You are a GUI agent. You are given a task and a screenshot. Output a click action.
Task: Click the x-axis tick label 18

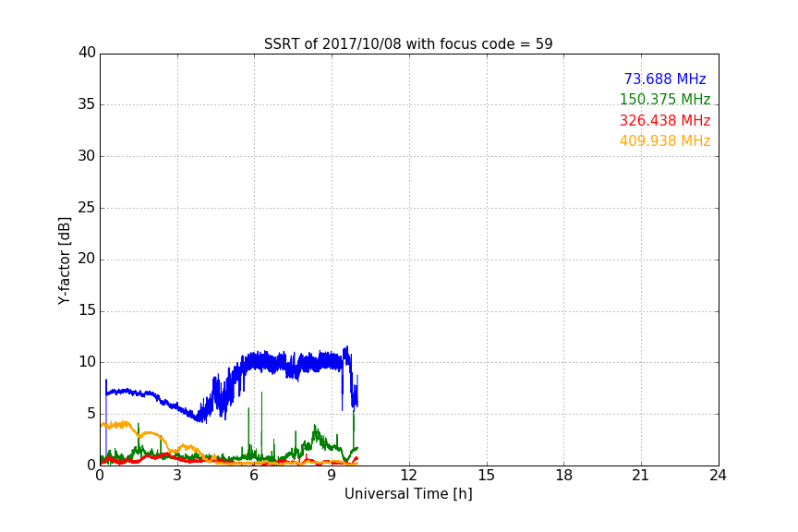coord(564,476)
